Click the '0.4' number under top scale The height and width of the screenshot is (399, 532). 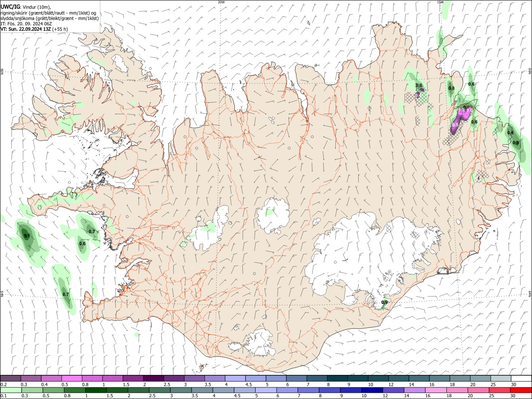point(44,384)
